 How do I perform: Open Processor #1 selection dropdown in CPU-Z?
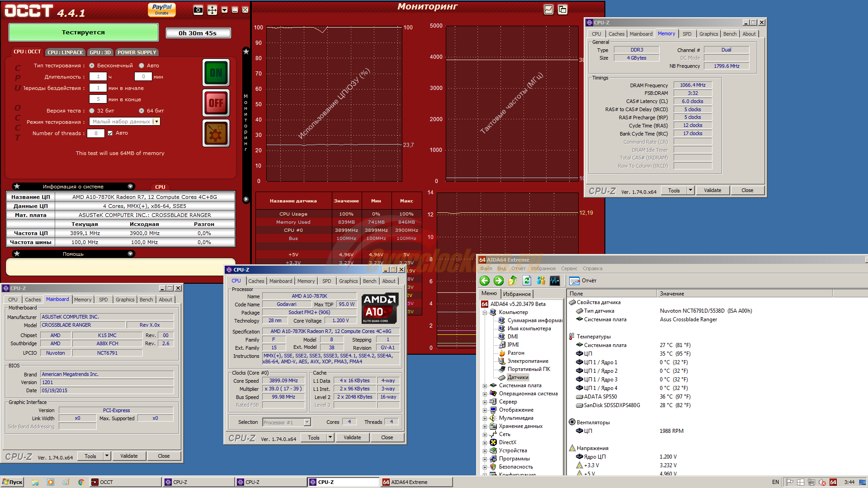[307, 422]
